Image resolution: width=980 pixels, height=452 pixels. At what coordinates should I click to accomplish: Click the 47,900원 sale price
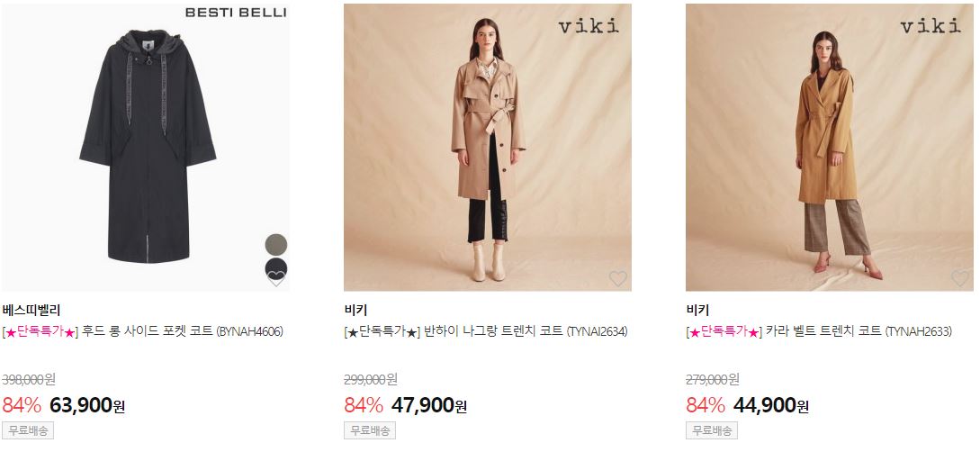tap(429, 406)
